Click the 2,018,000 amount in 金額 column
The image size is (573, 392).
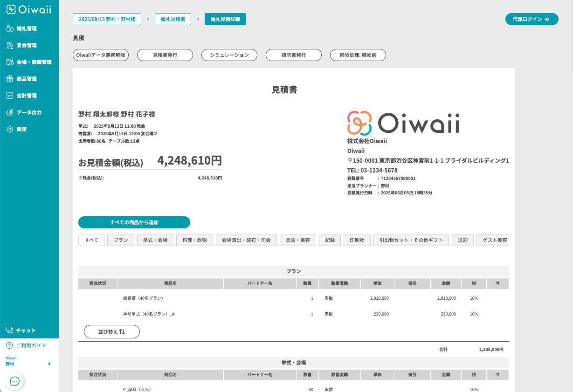(447, 298)
